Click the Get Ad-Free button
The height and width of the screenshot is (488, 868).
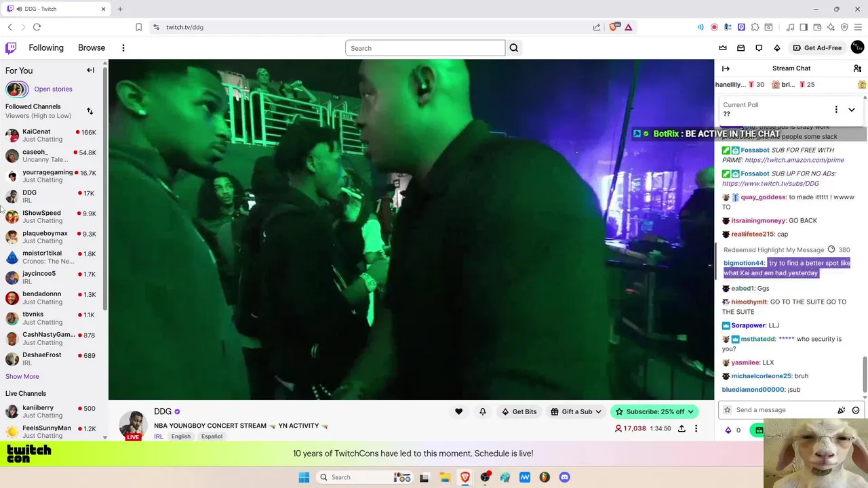pyautogui.click(x=817, y=48)
